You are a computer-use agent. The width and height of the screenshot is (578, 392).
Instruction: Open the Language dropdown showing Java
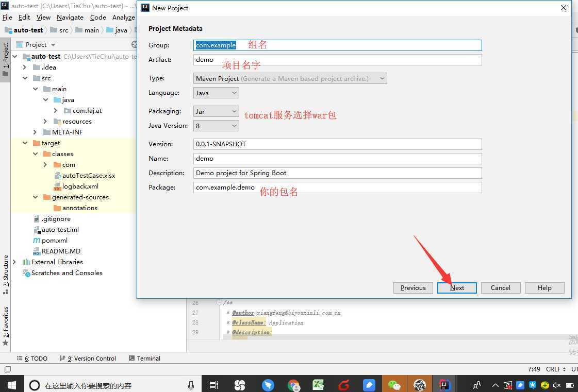(x=216, y=93)
